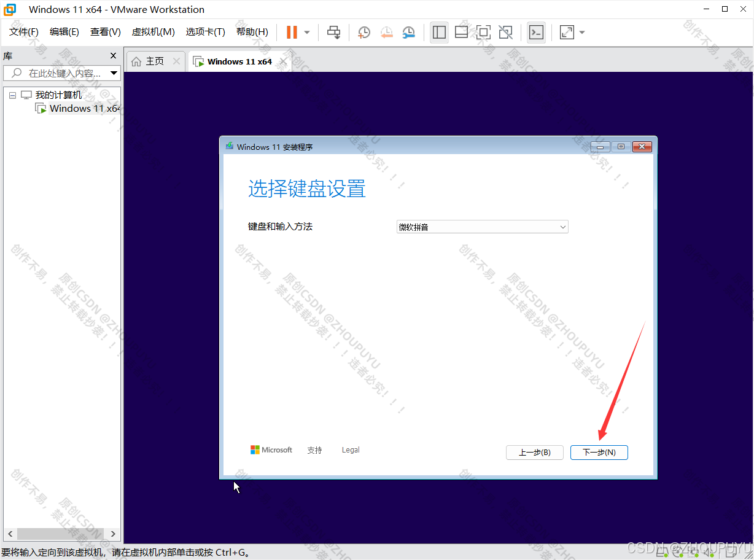The width and height of the screenshot is (754, 560).
Task: Click the library search input field
Action: 61,73
